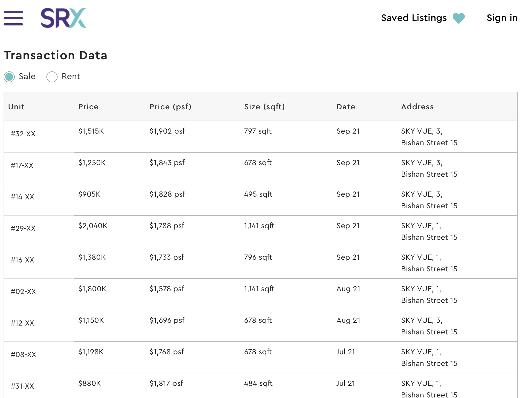This screenshot has height=398, width=532.
Task: Click the Size (sqft) column header
Action: coord(264,107)
